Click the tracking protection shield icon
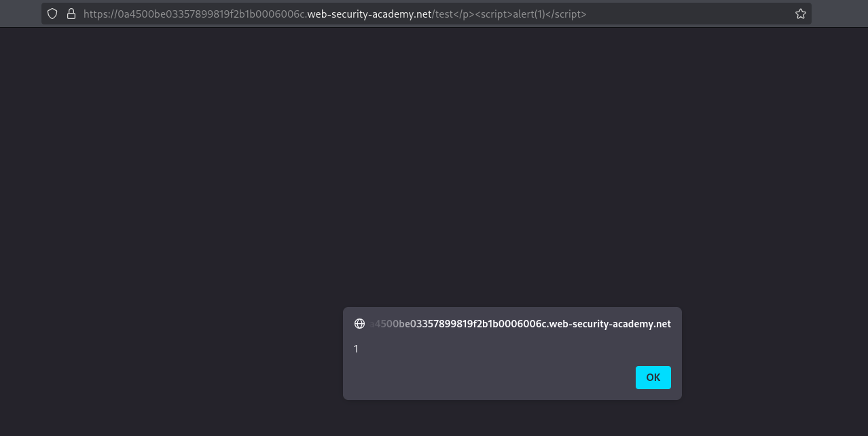868x436 pixels. coord(52,14)
